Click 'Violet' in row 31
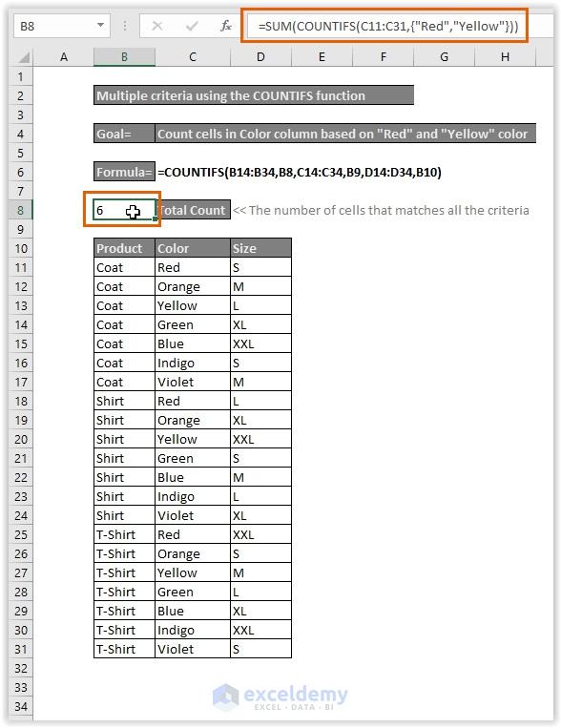 coord(193,649)
